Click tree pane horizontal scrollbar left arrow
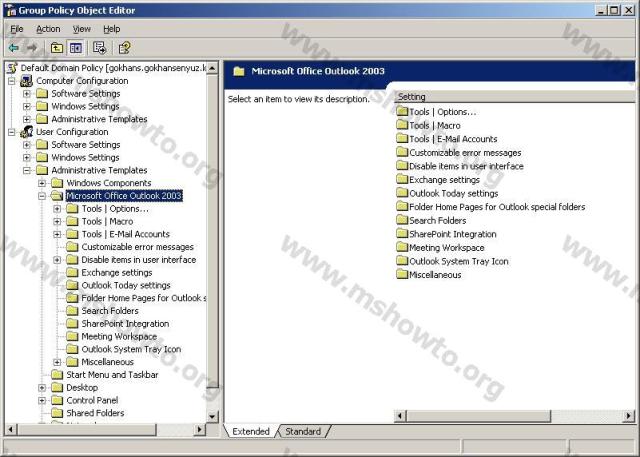Screen dimensions: 640x457 (x=11, y=429)
